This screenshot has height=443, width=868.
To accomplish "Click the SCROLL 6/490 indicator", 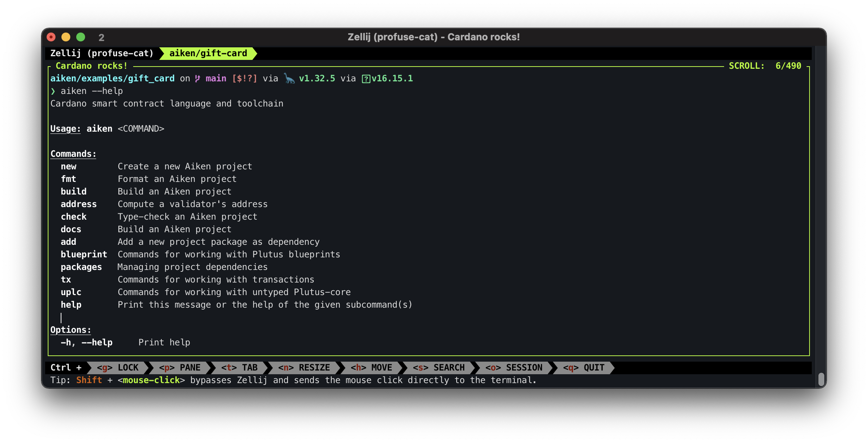I will (765, 66).
